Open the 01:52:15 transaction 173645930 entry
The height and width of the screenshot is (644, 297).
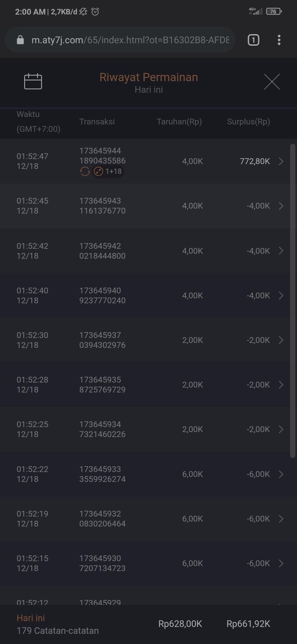coord(102,563)
